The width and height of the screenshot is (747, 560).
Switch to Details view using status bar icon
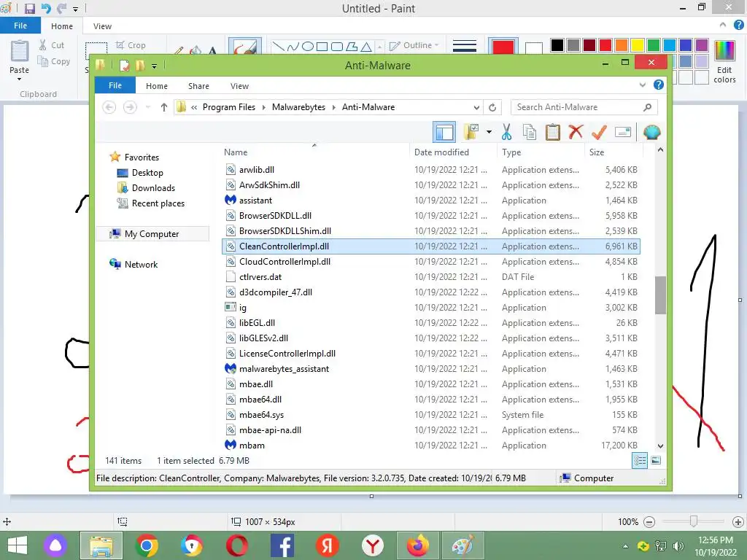click(x=639, y=461)
